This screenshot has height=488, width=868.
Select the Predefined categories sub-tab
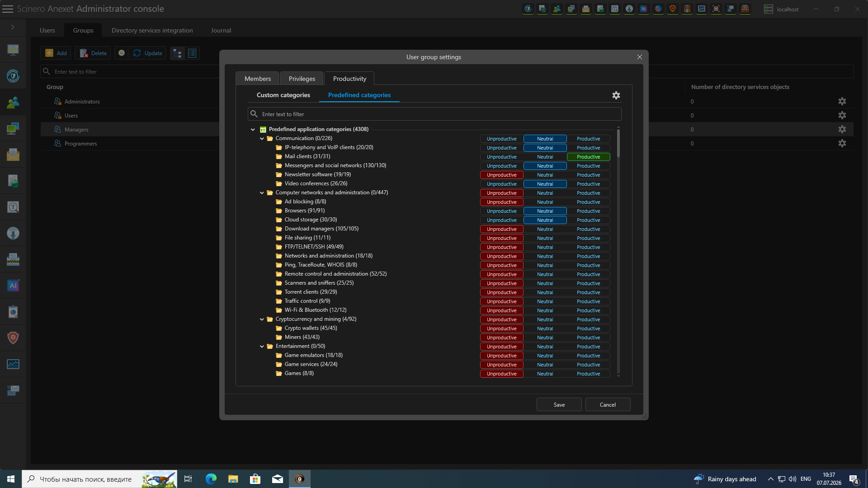tap(359, 95)
